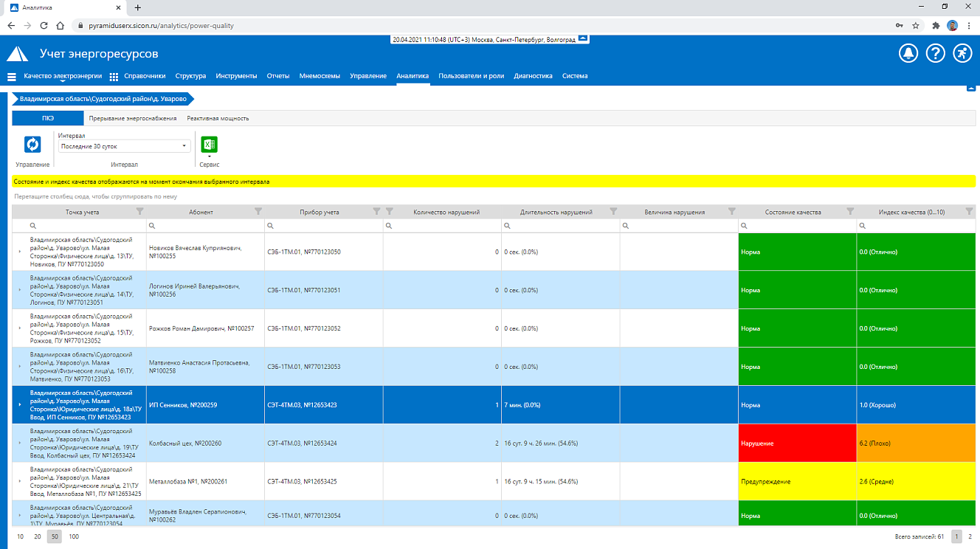Open filter for Прибор учета column
980x549 pixels.
(377, 212)
